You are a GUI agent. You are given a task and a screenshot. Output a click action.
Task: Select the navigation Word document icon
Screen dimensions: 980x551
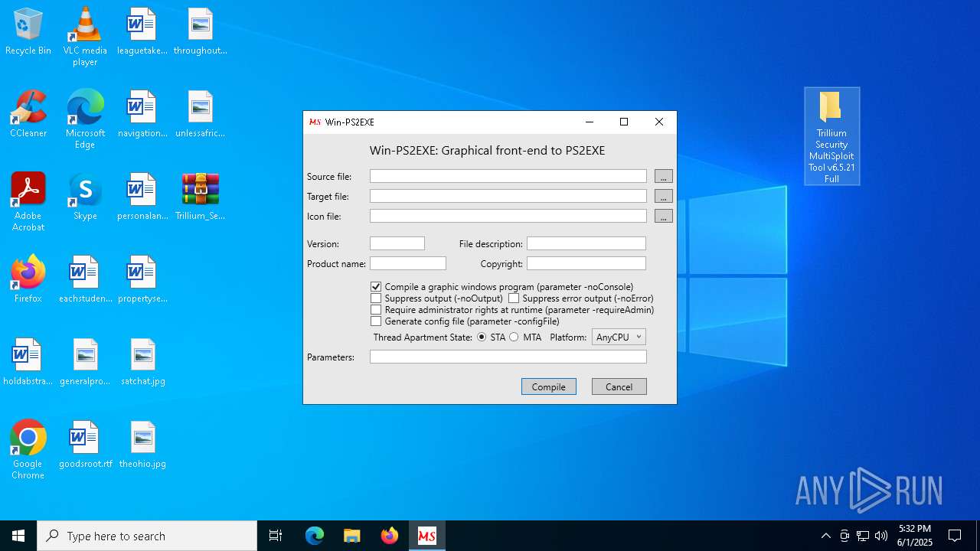click(142, 115)
